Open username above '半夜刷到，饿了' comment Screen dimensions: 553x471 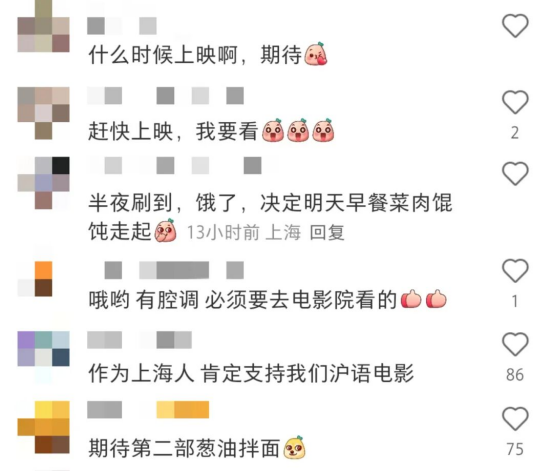point(174,166)
